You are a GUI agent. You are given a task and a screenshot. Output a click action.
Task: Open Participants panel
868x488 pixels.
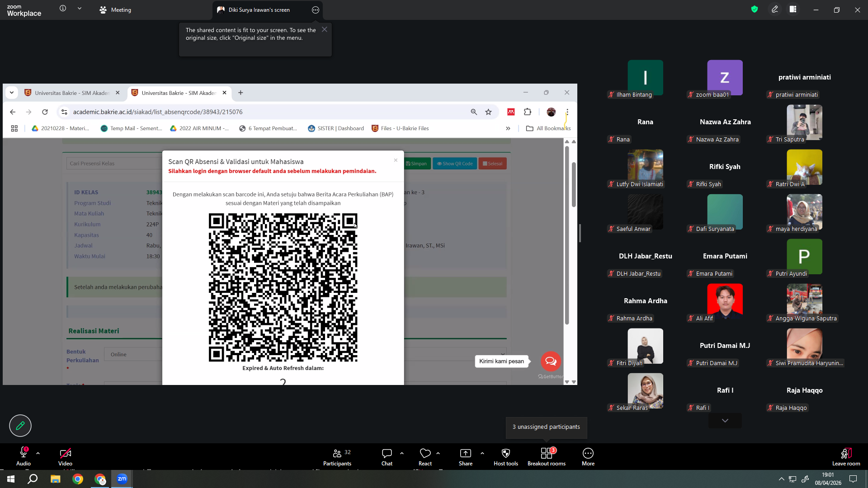pyautogui.click(x=337, y=456)
